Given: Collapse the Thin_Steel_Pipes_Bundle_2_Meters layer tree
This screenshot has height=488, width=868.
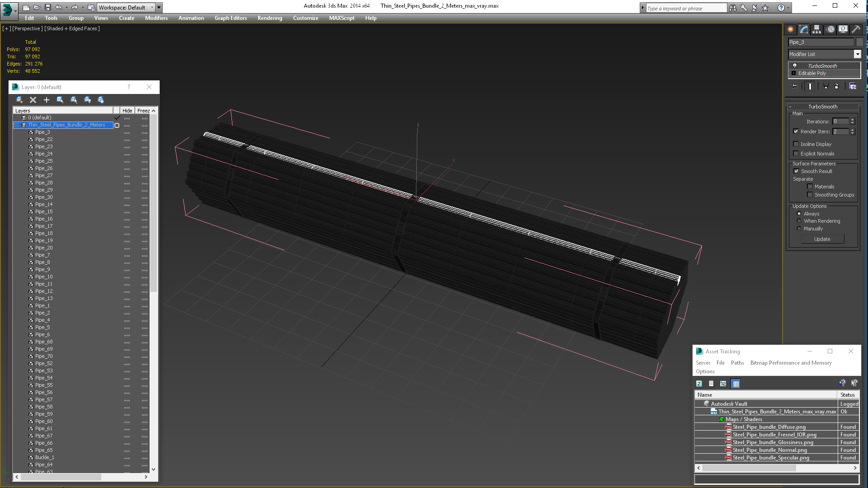Looking at the screenshot, I should (x=17, y=125).
